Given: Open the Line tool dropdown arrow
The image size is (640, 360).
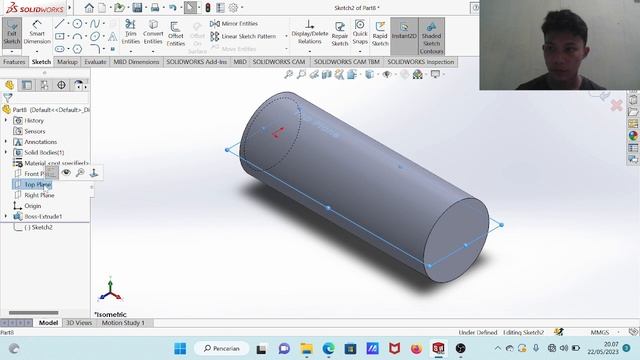Looking at the screenshot, I should pyautogui.click(x=68, y=24).
